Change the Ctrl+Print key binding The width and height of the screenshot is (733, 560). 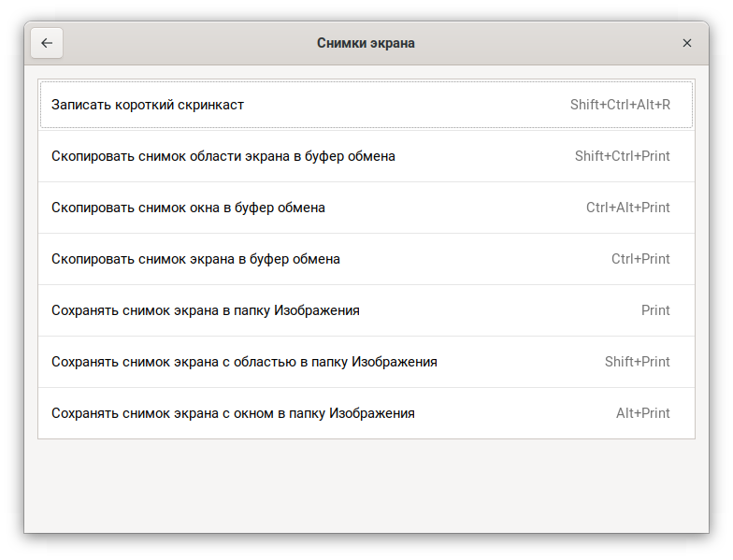point(640,259)
